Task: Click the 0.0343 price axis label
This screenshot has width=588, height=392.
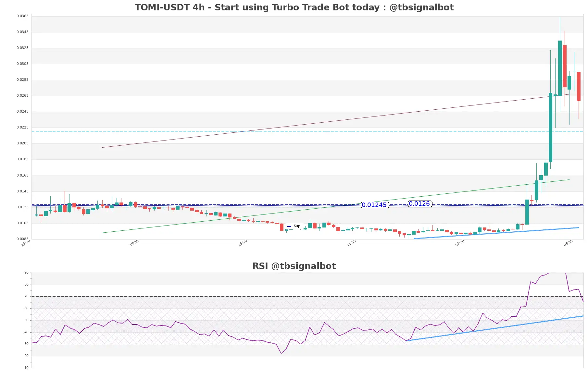Action: (22, 32)
